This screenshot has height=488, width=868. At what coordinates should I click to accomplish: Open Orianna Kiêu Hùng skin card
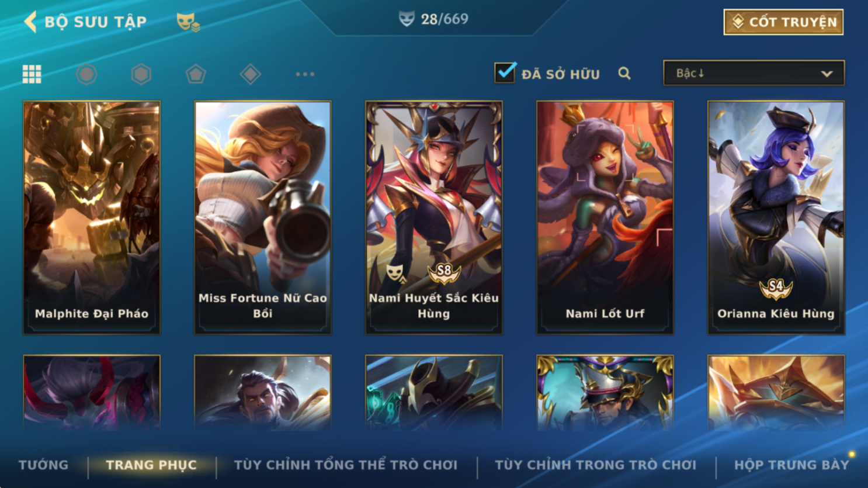[776, 217]
